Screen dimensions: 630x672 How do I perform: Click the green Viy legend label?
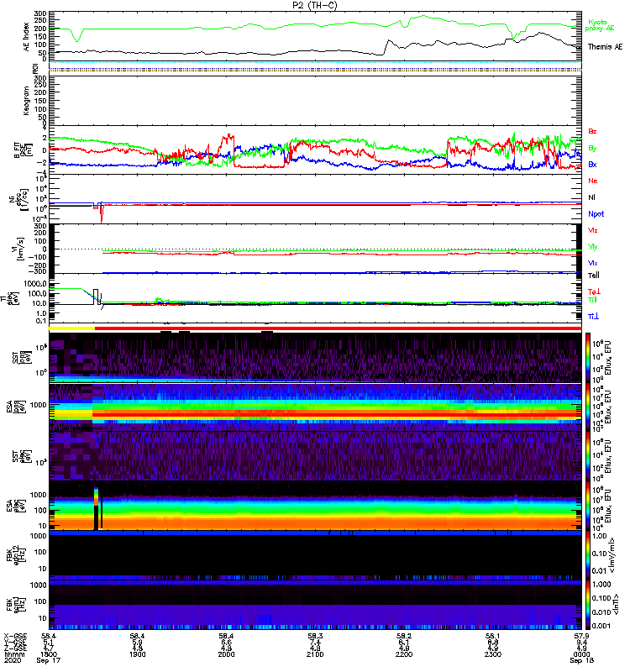click(x=593, y=247)
